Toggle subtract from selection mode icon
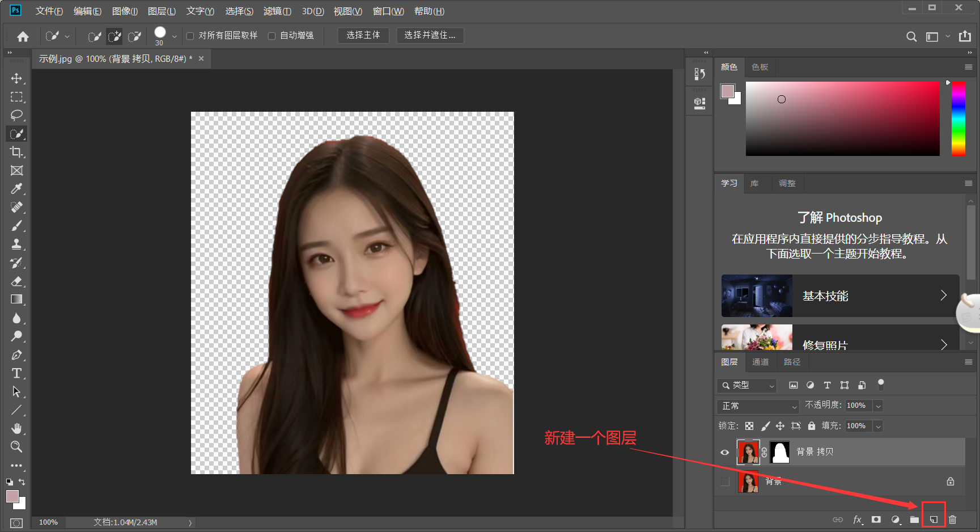Image resolution: width=980 pixels, height=532 pixels. [x=134, y=36]
